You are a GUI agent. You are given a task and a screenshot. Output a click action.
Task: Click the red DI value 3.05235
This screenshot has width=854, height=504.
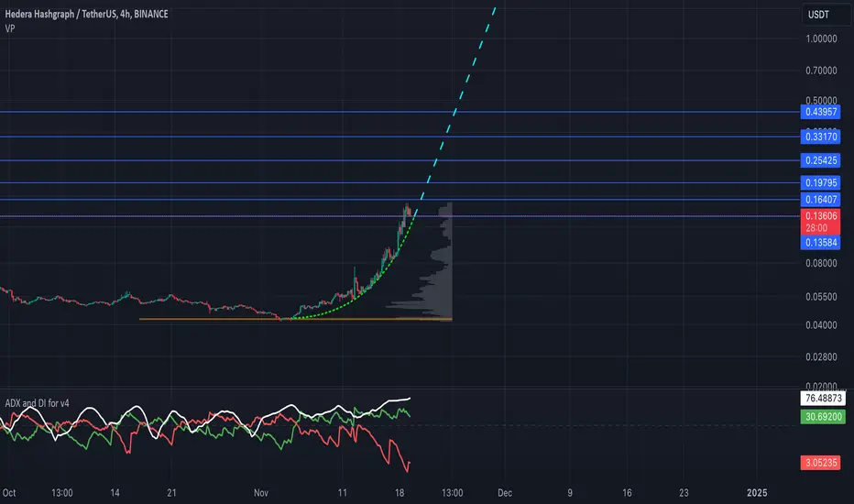[x=820, y=463]
